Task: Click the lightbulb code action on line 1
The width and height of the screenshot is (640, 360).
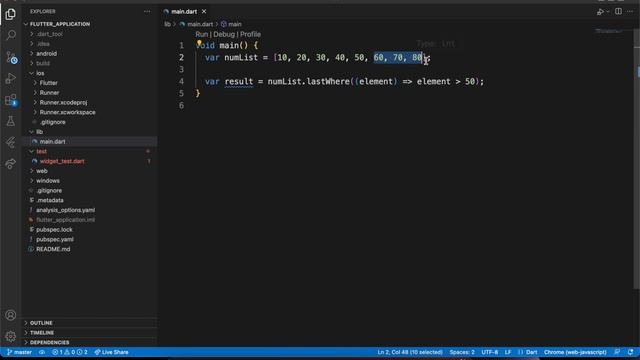Action: click(199, 43)
